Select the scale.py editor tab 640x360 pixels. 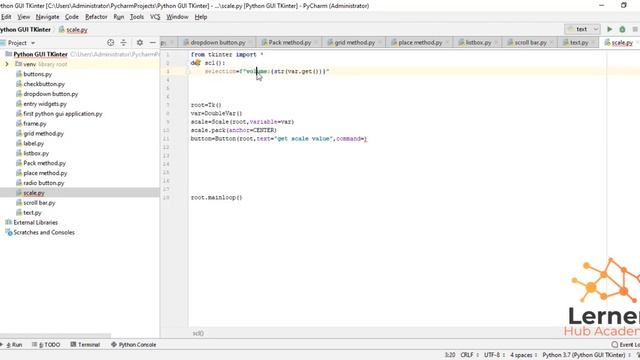(619, 42)
